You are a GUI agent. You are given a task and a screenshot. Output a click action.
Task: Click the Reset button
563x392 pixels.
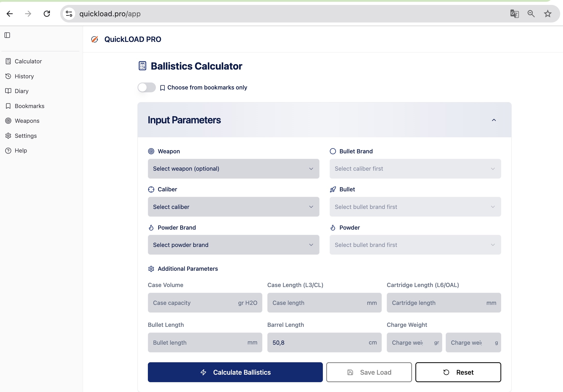pyautogui.click(x=458, y=372)
